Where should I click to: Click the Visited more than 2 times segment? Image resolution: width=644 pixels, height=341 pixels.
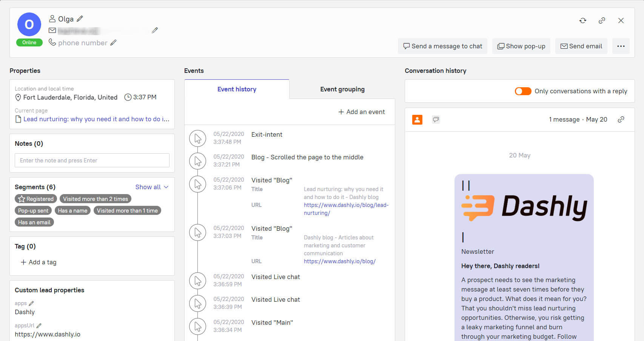(x=96, y=199)
